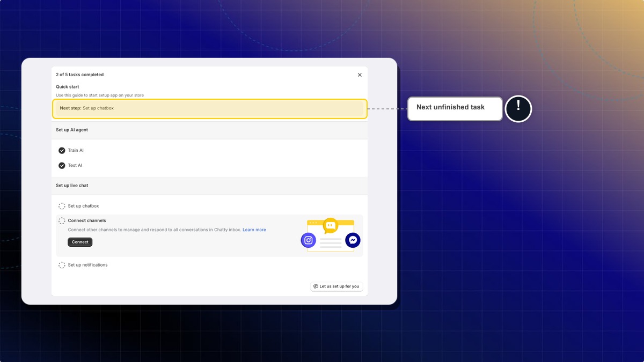Click the 2 of 5 tasks completed text

pos(80,75)
